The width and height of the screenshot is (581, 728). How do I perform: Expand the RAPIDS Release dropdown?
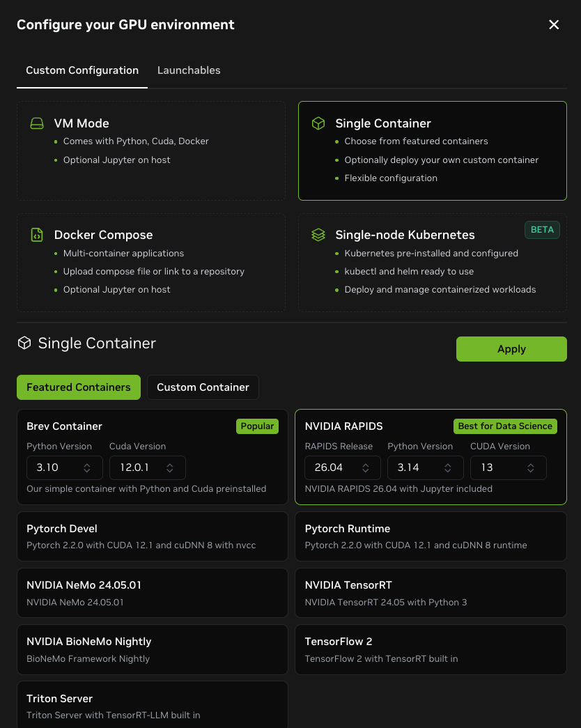tap(342, 467)
